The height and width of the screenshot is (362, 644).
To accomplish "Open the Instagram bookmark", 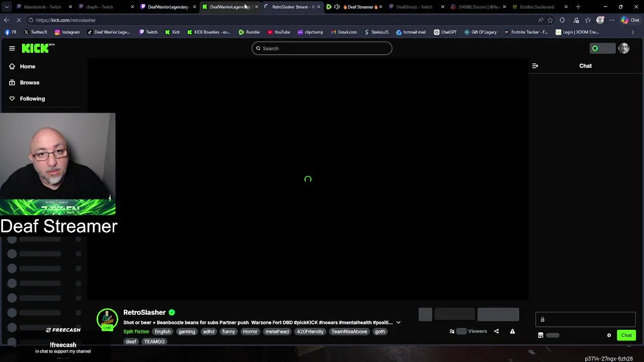I will [x=67, y=32].
